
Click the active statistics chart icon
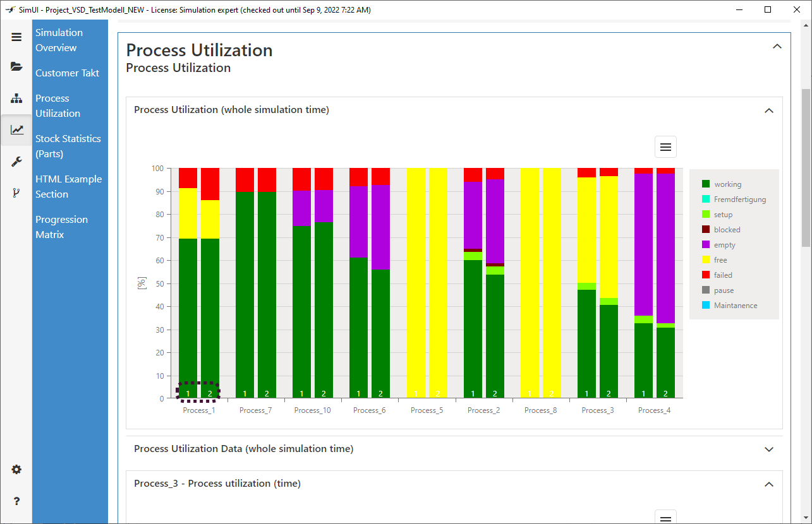coord(16,129)
